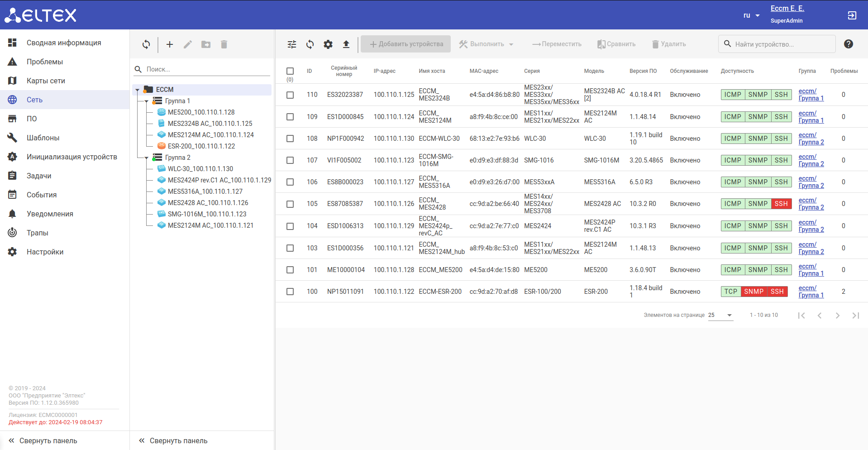Select checkbox for device ID 110
This screenshot has width=868, height=450.
click(290, 95)
